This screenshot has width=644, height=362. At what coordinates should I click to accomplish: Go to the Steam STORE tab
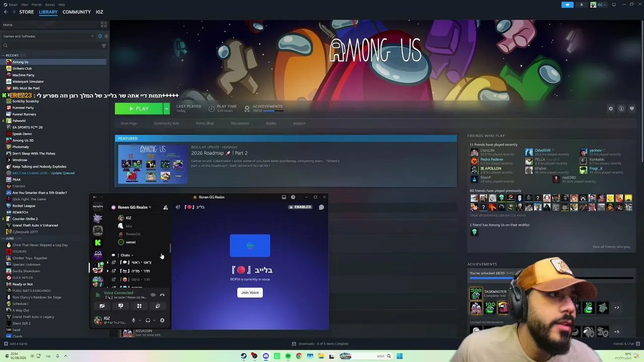[27, 12]
